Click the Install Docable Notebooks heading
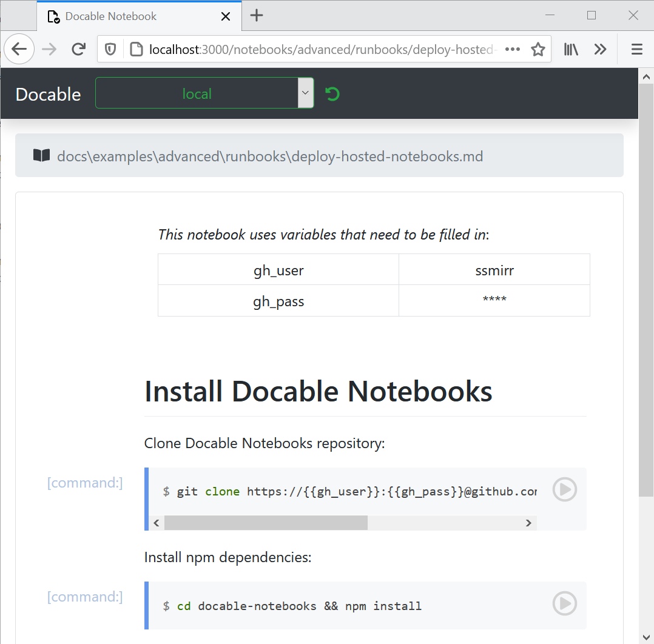The image size is (654, 644). click(319, 391)
